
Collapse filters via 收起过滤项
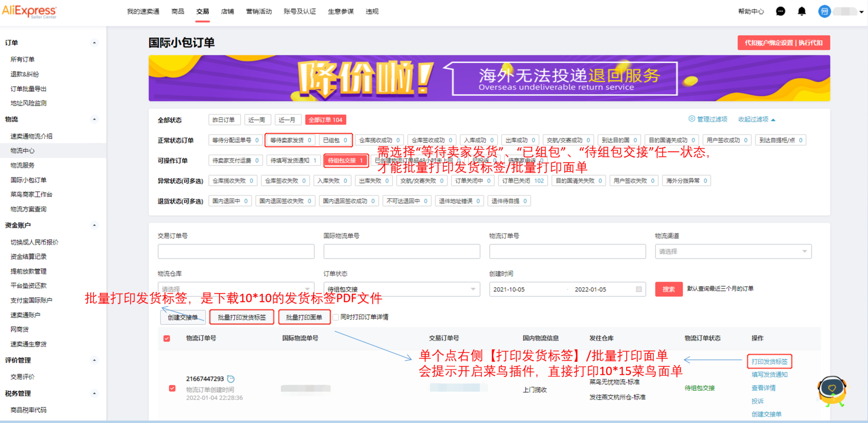pos(757,119)
